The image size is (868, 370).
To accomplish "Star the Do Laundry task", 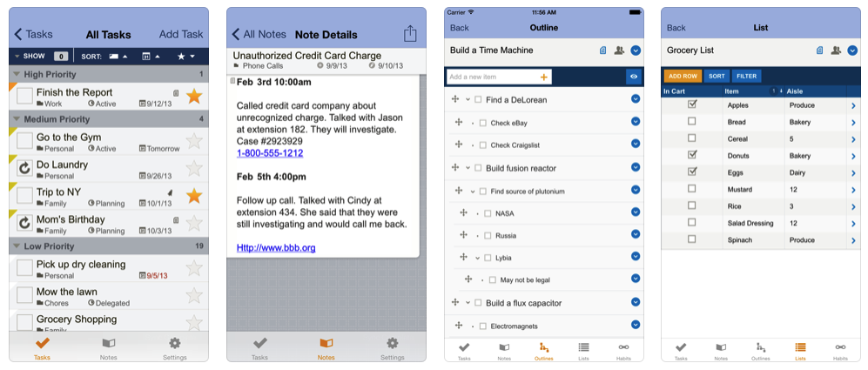I will (x=194, y=168).
